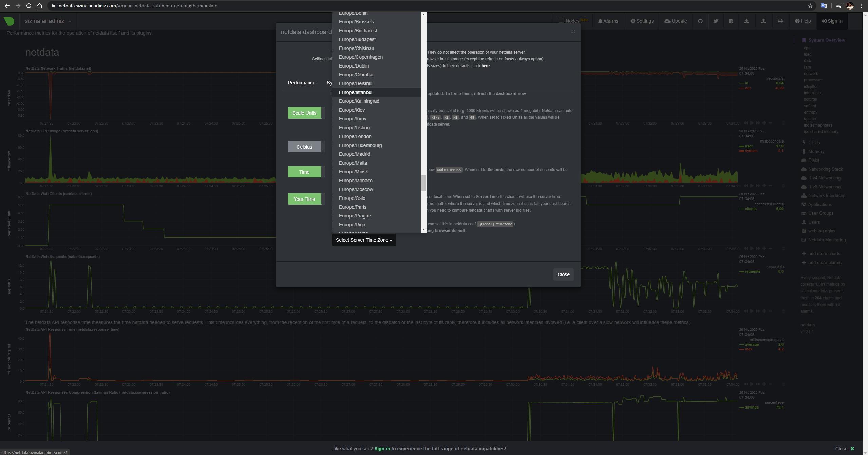868x455 pixels.
Task: Open Alarms bell in navbar
Action: [608, 21]
